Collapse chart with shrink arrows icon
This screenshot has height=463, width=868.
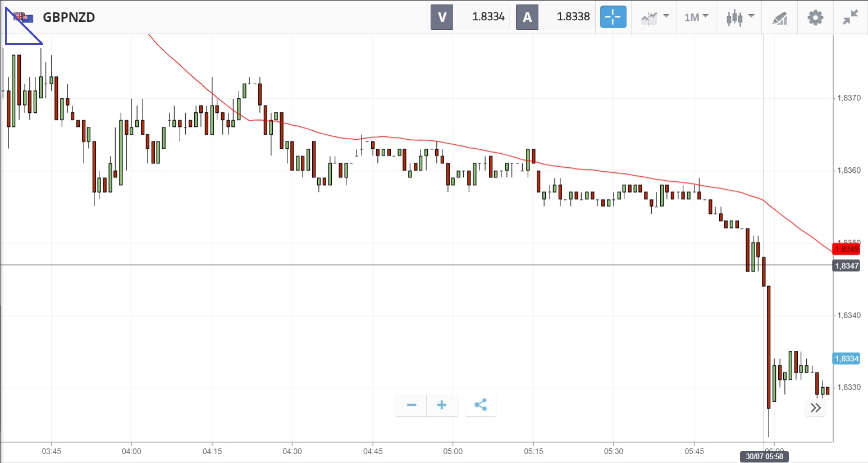pos(851,17)
